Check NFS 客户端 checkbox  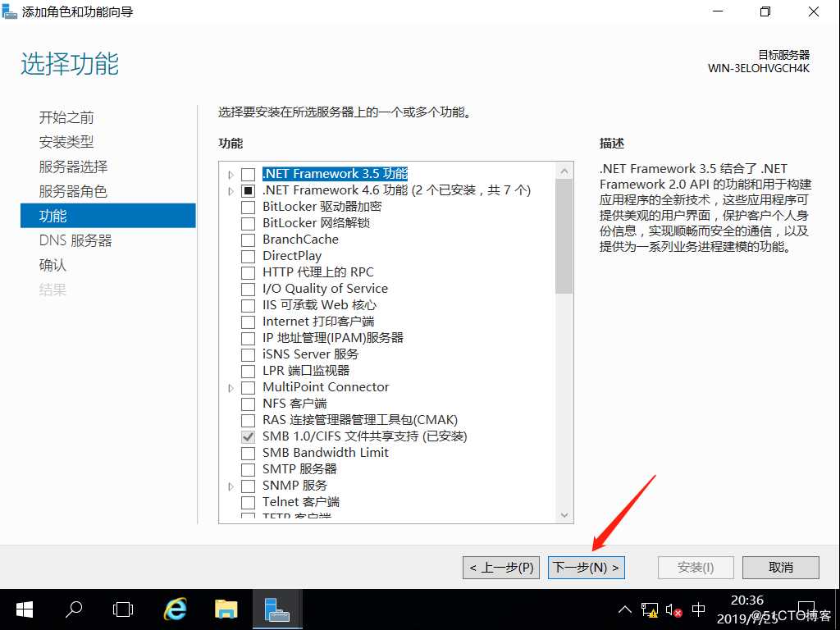(248, 404)
